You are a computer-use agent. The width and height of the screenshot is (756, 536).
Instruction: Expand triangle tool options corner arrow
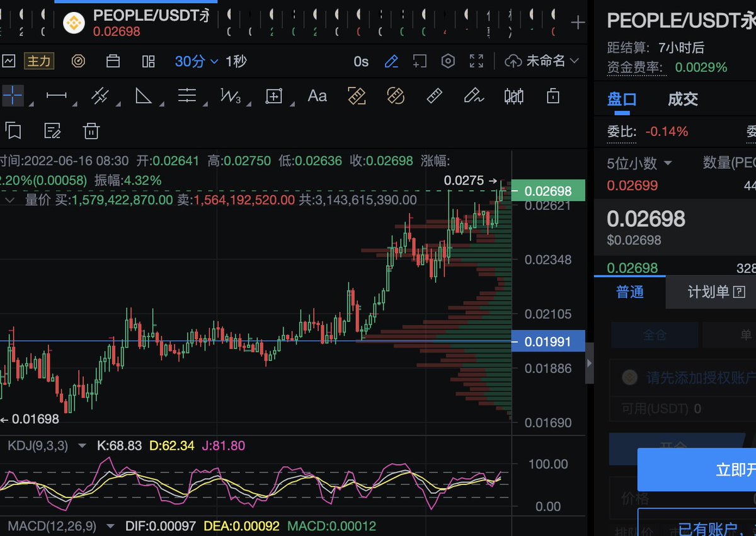coord(161,103)
